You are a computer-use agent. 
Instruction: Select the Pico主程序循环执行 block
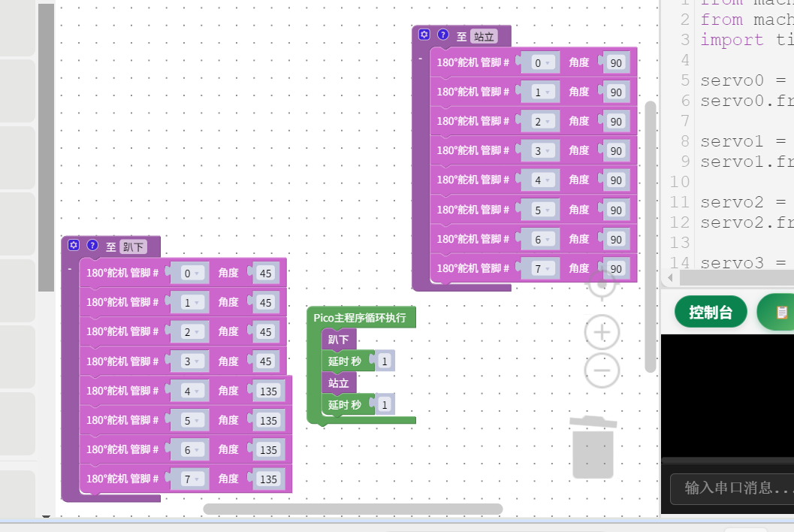[x=360, y=318]
